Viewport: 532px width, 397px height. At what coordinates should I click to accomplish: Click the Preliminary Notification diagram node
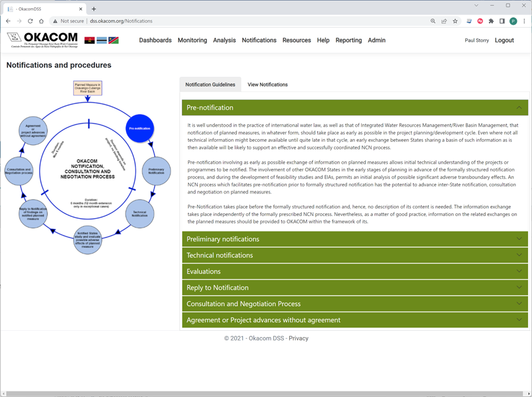[x=156, y=171]
